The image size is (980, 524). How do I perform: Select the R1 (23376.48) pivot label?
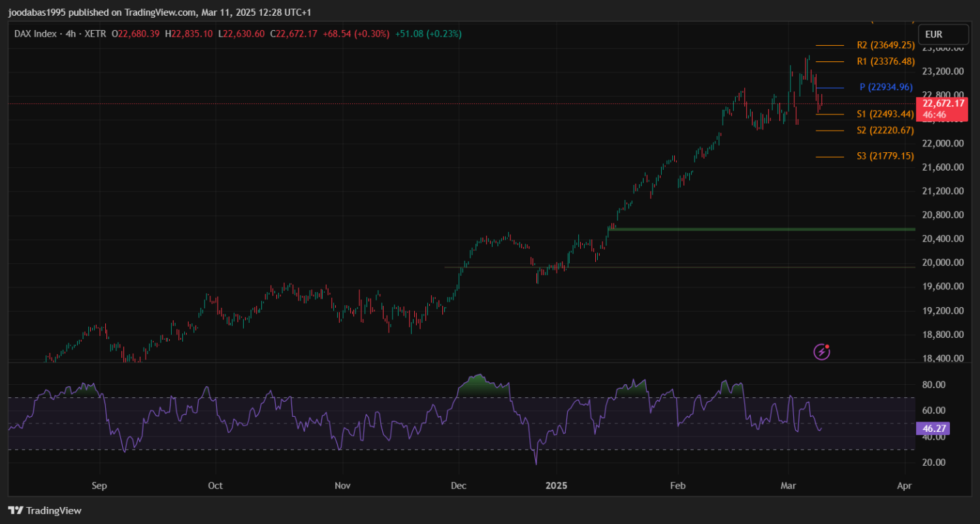tap(885, 61)
